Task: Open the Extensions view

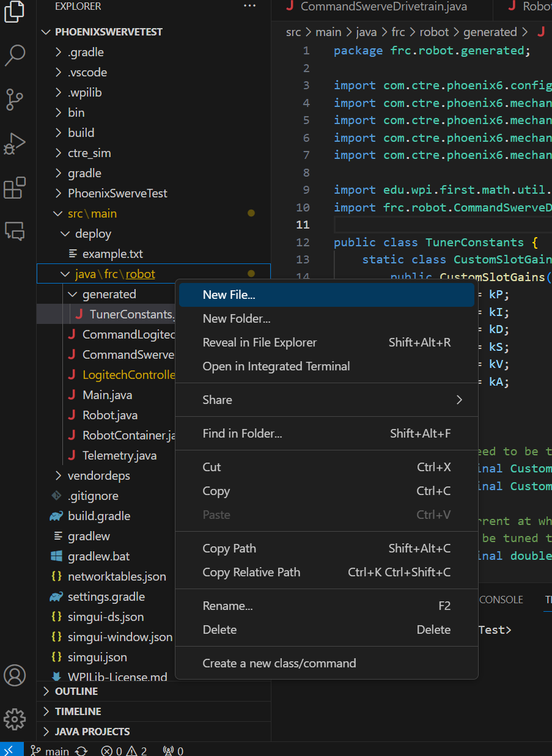Action: click(14, 188)
